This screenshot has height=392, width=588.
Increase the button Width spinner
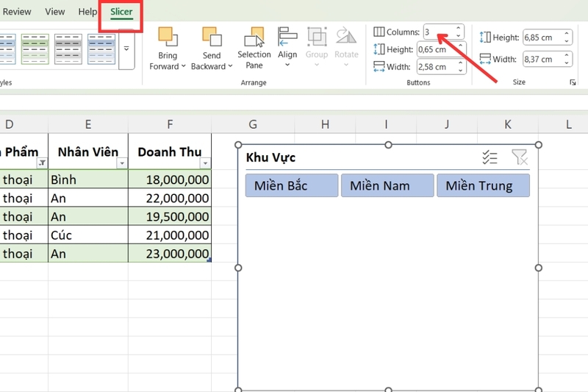(461, 63)
